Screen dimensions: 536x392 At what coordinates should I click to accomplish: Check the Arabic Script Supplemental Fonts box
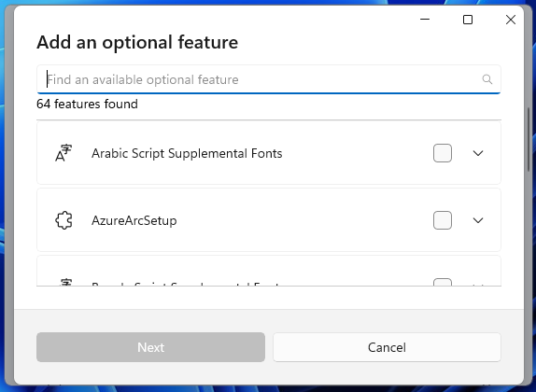443,153
